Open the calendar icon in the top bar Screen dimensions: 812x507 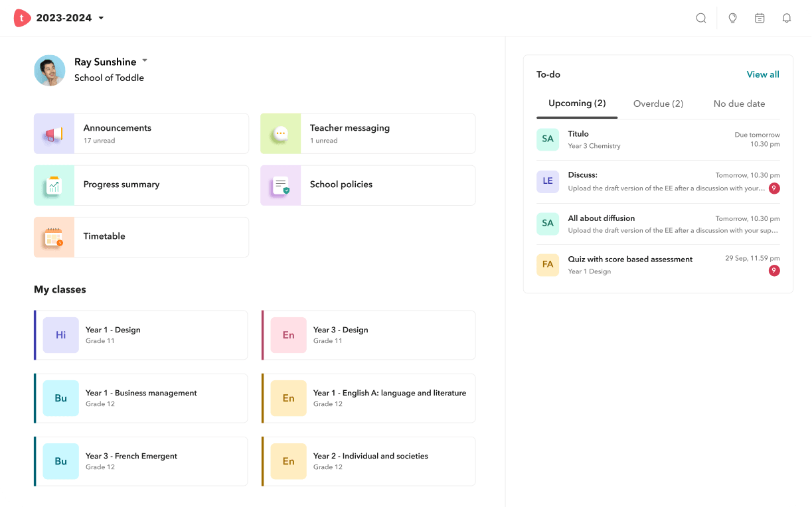760,18
